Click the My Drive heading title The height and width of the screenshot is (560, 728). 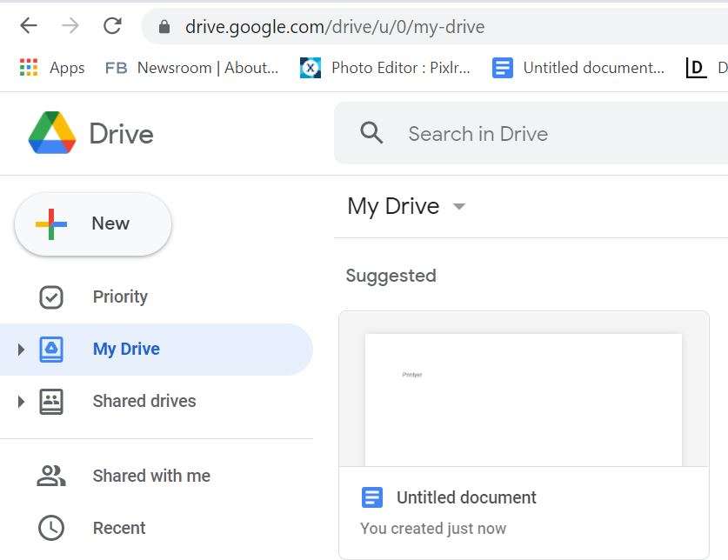(x=393, y=206)
